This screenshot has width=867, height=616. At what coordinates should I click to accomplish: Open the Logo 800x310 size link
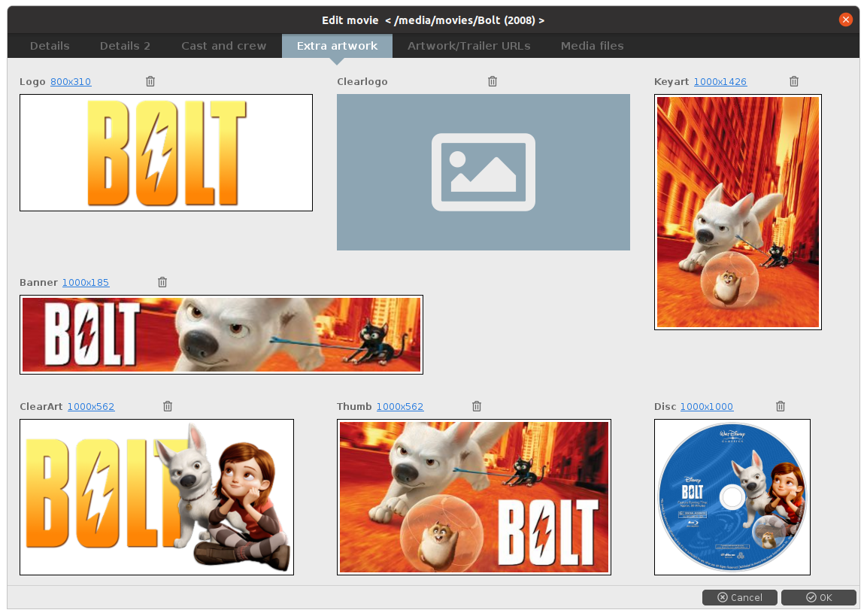click(x=71, y=82)
